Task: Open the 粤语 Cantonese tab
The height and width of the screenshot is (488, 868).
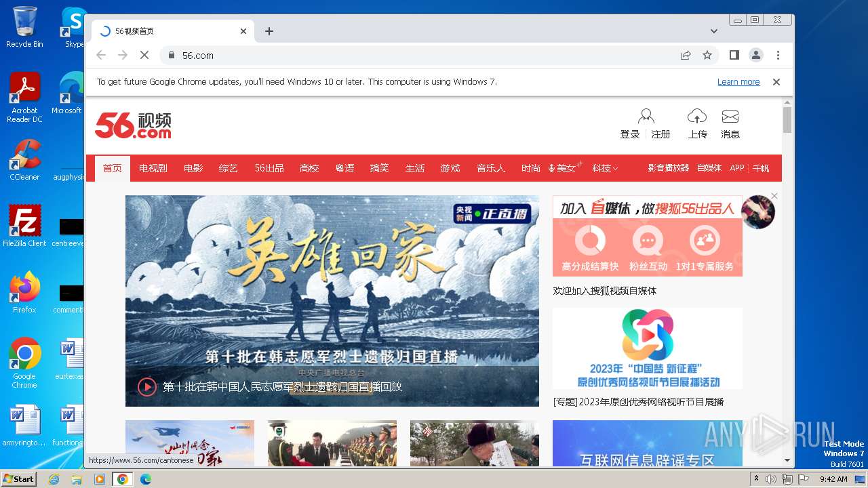Action: pos(344,168)
